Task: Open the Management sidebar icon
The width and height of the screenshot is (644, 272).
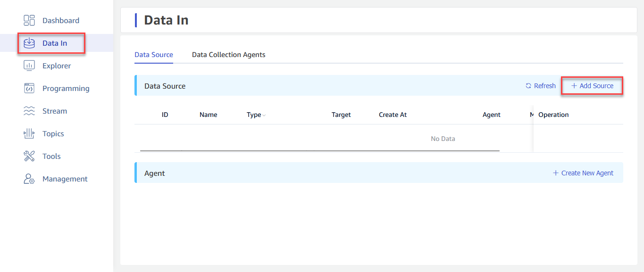Action: 29,178
